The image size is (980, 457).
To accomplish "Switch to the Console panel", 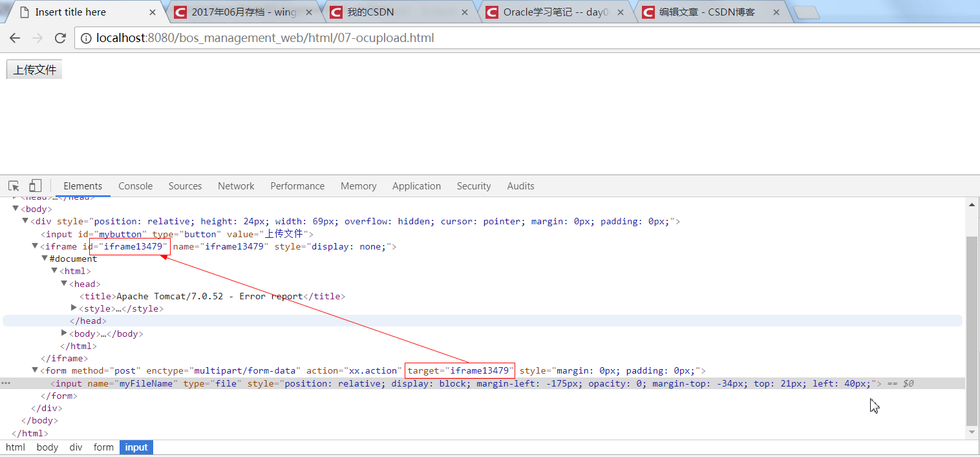I will coord(135,186).
